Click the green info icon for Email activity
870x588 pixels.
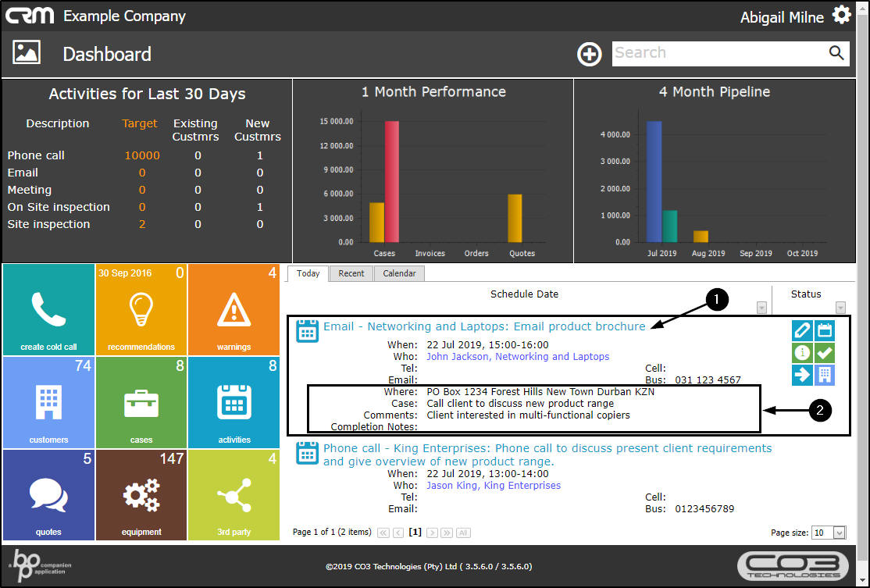[x=802, y=353]
